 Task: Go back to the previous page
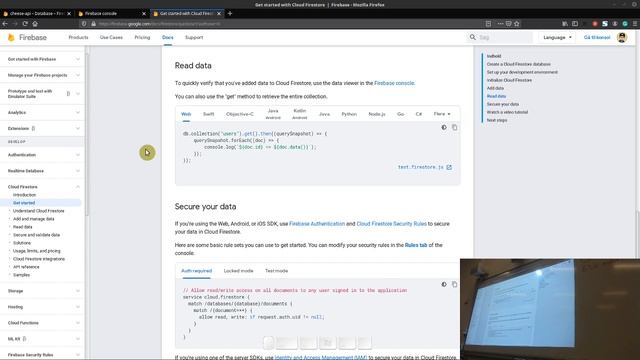[5, 24]
